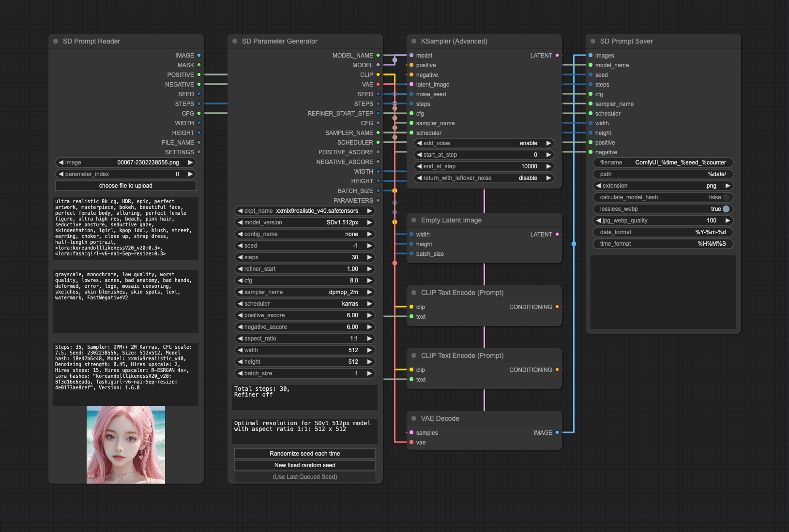Click the IMAGE output socket on SD Prompt Reader
Screen dimensions: 789x532
tap(199, 56)
